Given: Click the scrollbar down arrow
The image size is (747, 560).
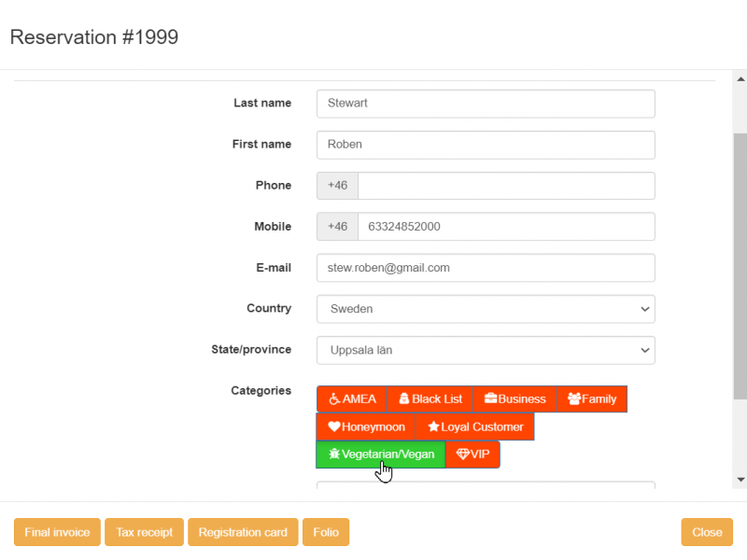Looking at the screenshot, I should (x=740, y=480).
